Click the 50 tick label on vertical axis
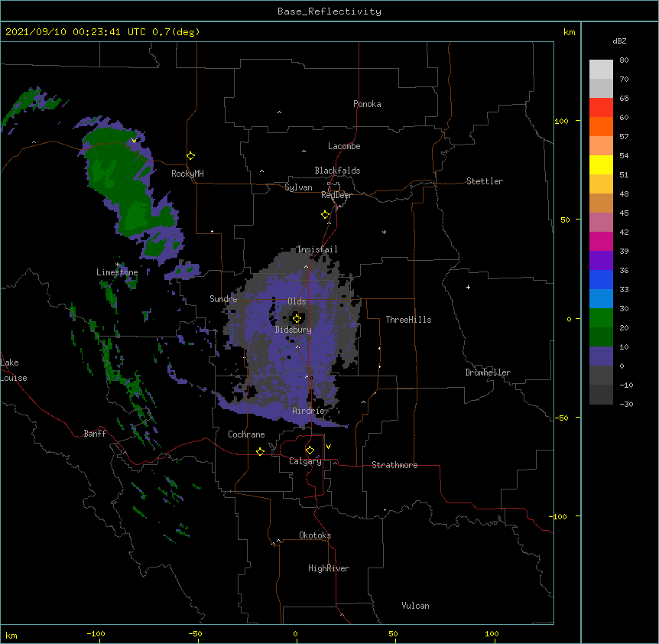 point(565,220)
